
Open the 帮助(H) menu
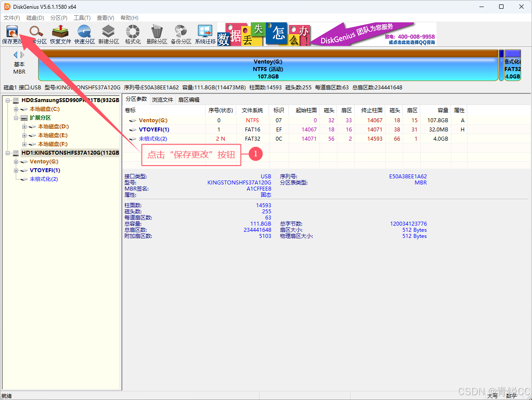click(x=129, y=18)
